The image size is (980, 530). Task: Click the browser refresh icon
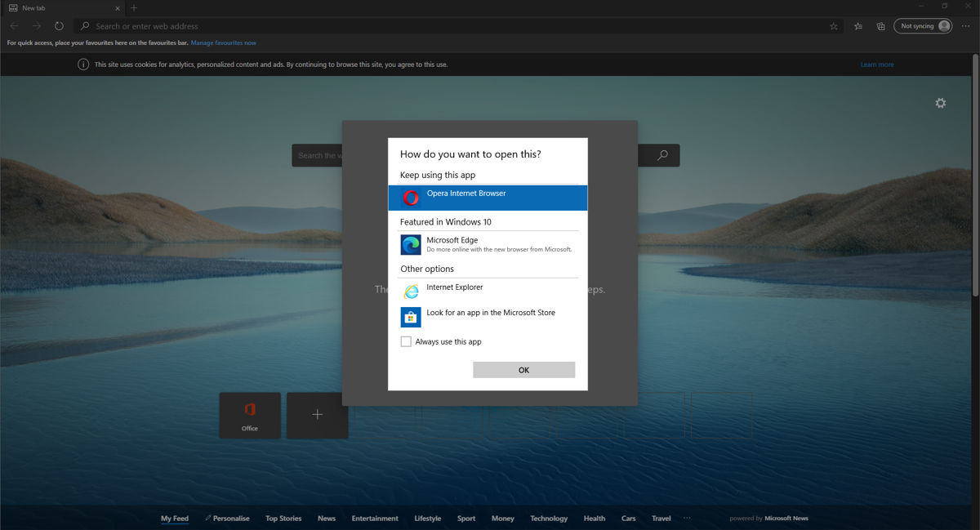click(59, 26)
